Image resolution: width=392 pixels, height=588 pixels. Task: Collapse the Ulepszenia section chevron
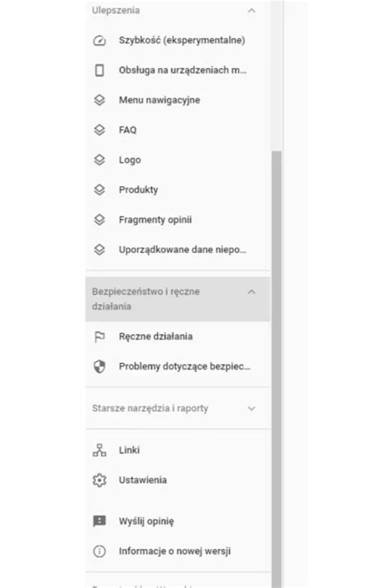point(251,11)
